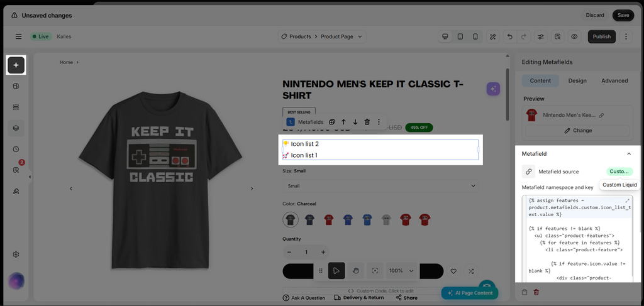
Task: Select the Charcoal color swatch
Action: (x=291, y=220)
